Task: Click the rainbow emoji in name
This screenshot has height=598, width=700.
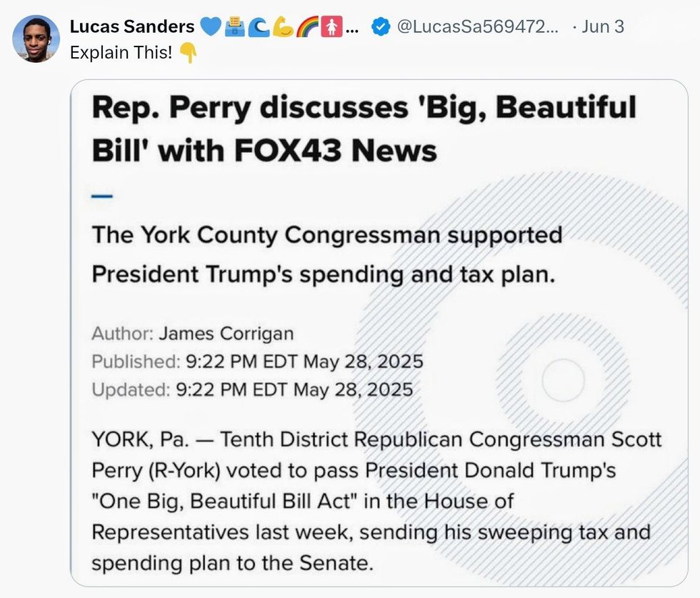Action: coord(308,27)
